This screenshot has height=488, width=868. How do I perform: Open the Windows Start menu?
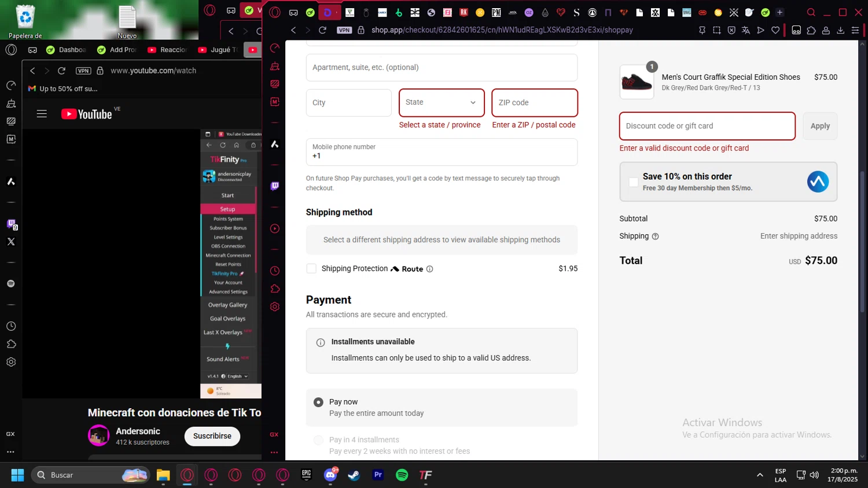coord(17,475)
